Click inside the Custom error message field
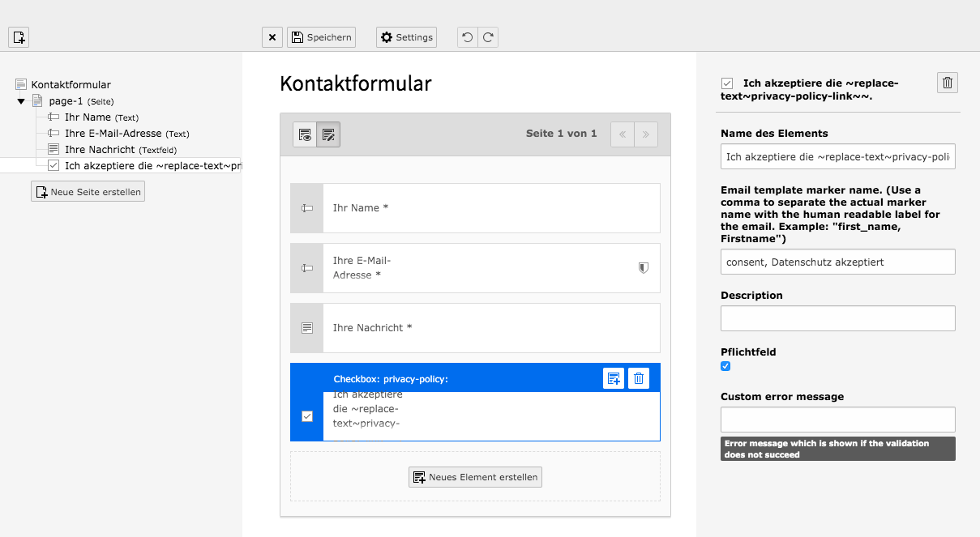The image size is (980, 537). (x=837, y=420)
